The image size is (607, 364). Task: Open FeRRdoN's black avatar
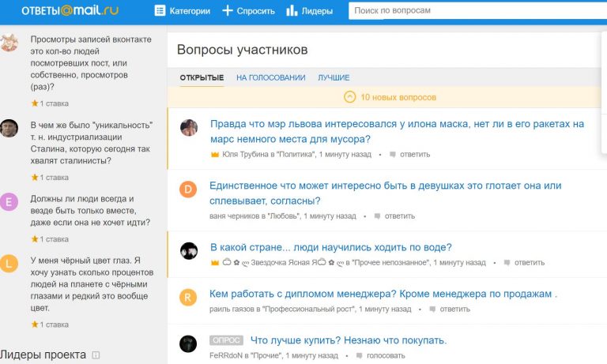pos(188,344)
